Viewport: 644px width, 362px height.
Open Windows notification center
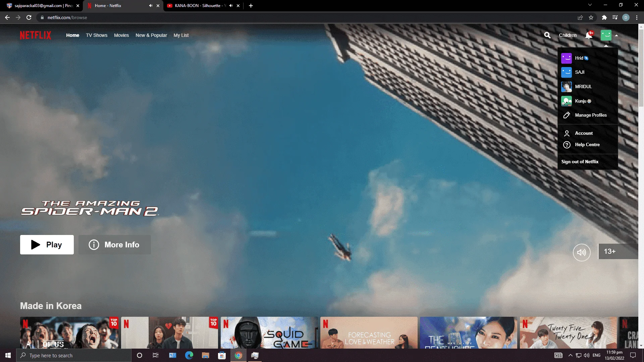pyautogui.click(x=633, y=355)
